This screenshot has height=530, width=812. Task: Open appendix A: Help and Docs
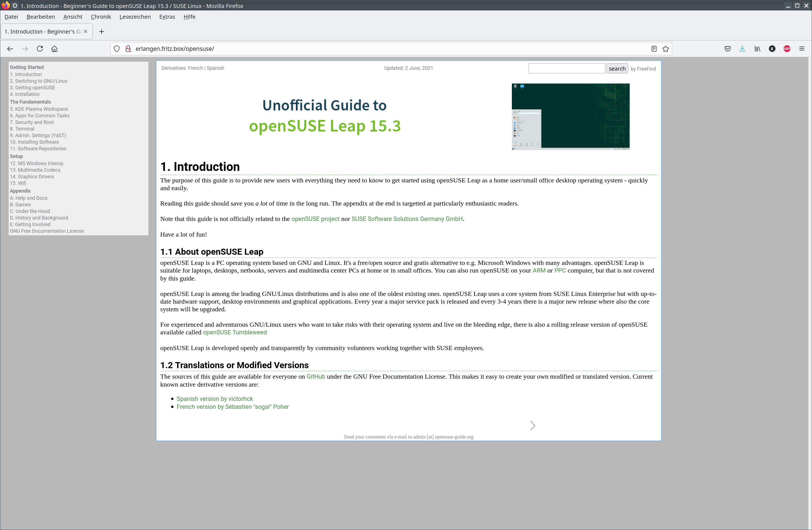click(28, 198)
